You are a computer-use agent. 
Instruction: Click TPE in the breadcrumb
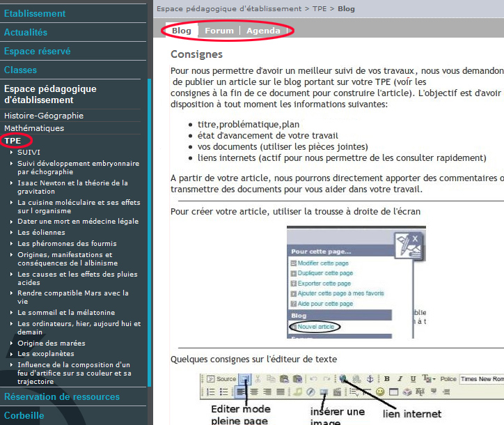pyautogui.click(x=320, y=8)
